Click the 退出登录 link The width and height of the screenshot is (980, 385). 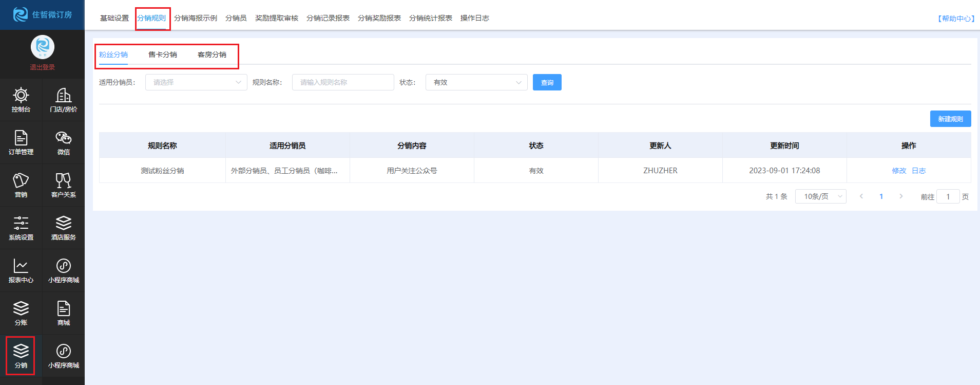42,67
